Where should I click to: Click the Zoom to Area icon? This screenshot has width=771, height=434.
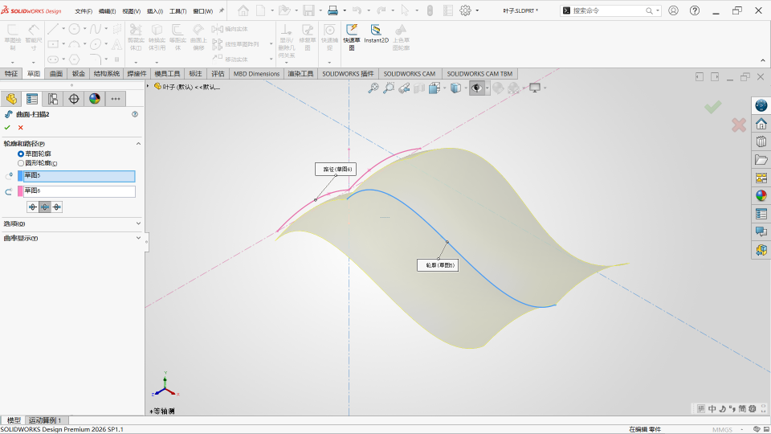pyautogui.click(x=388, y=88)
